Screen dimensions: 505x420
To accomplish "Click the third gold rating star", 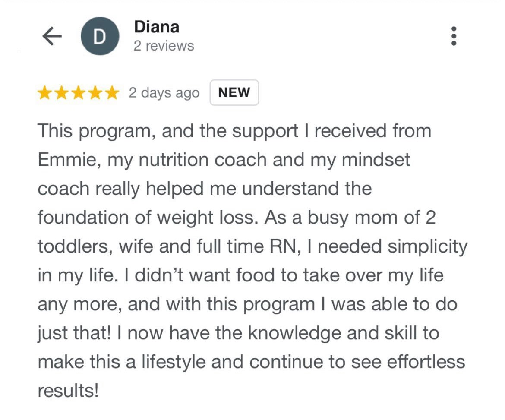I will coord(78,93).
